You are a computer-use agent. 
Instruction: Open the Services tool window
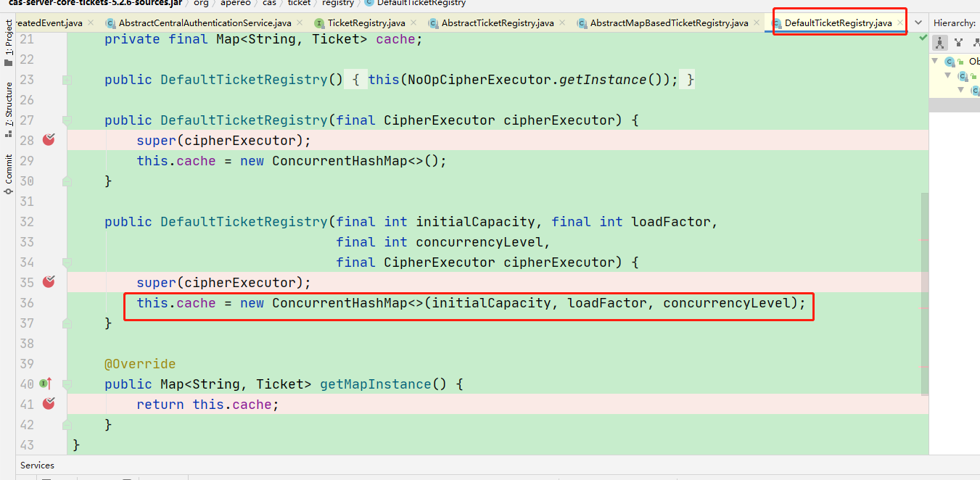[37, 465]
